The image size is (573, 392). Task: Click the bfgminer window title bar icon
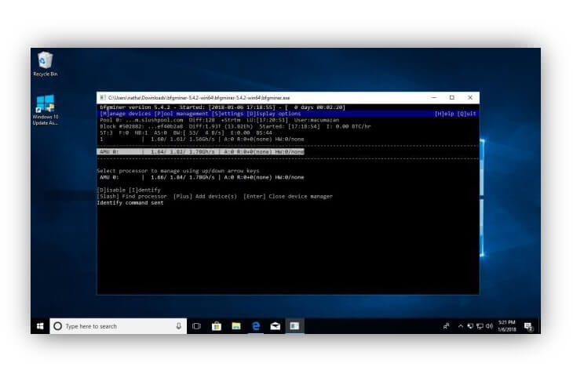tap(103, 98)
